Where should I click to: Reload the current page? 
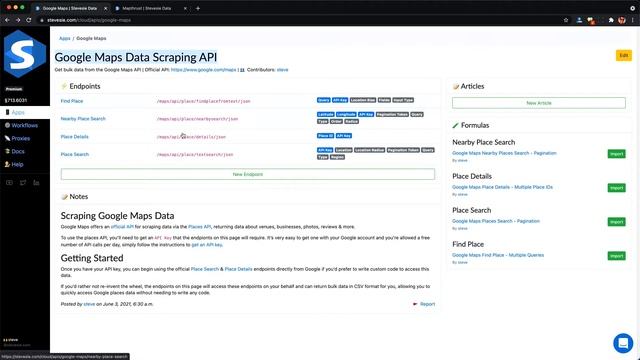coord(29,20)
